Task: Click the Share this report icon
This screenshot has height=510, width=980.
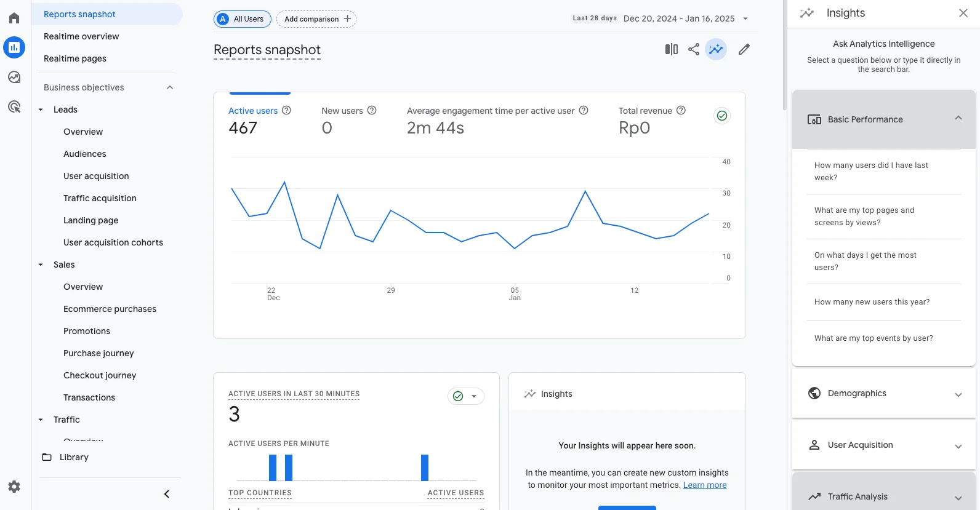Action: (694, 49)
